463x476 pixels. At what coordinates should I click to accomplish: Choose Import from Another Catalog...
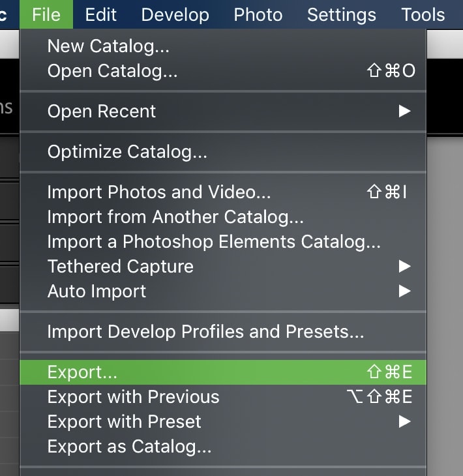coord(223,216)
